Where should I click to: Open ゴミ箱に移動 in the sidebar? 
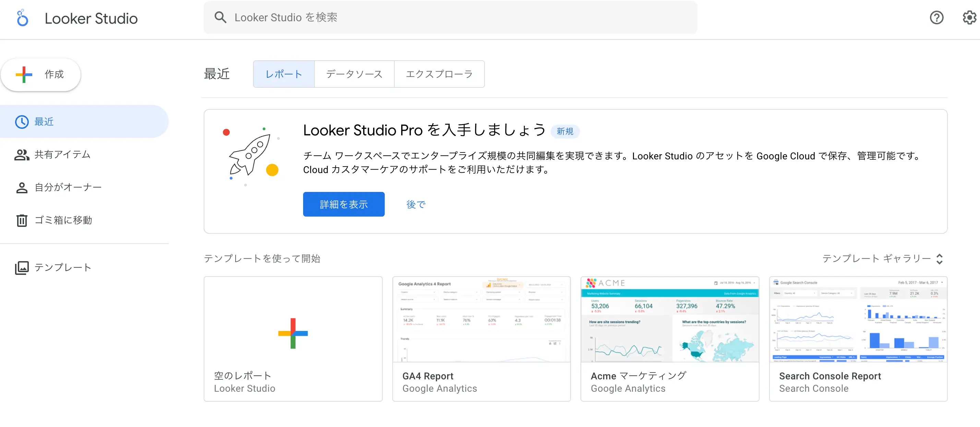click(84, 220)
